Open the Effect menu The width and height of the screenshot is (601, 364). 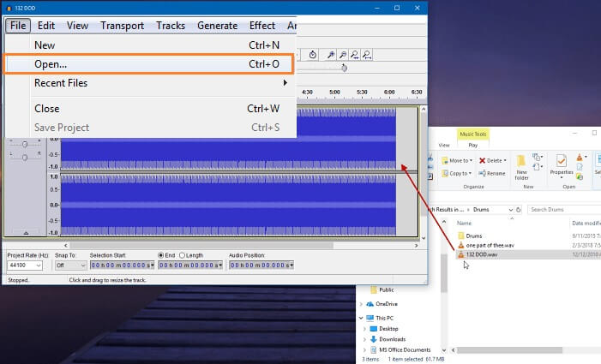pyautogui.click(x=262, y=26)
